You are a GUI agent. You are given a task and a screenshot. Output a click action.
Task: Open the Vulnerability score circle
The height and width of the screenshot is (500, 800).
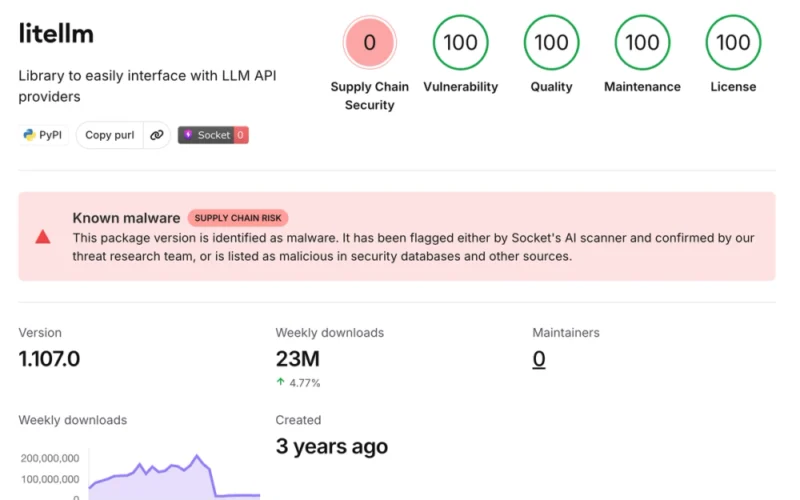[460, 42]
